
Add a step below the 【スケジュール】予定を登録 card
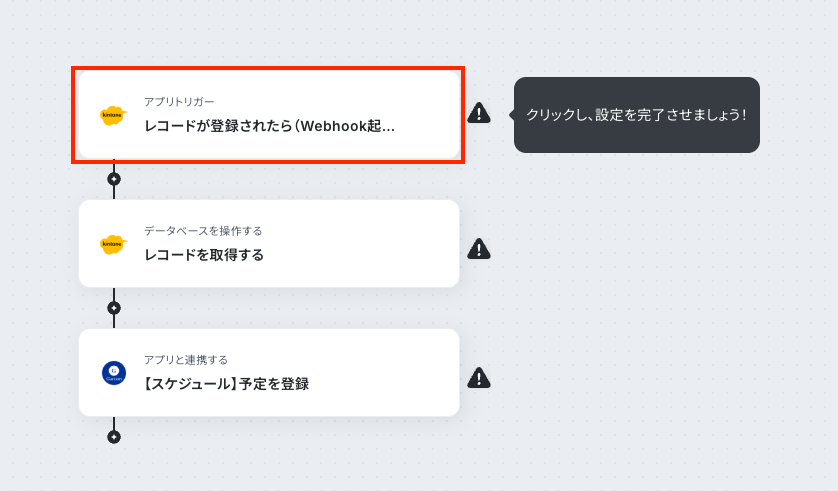pos(114,437)
